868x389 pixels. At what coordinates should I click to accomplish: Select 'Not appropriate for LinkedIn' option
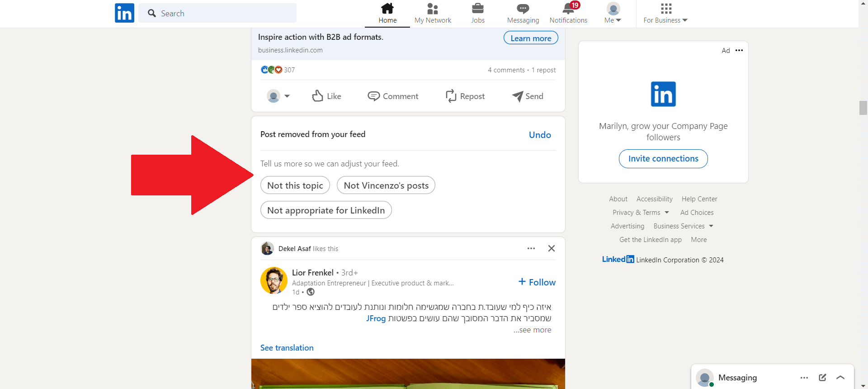point(326,210)
